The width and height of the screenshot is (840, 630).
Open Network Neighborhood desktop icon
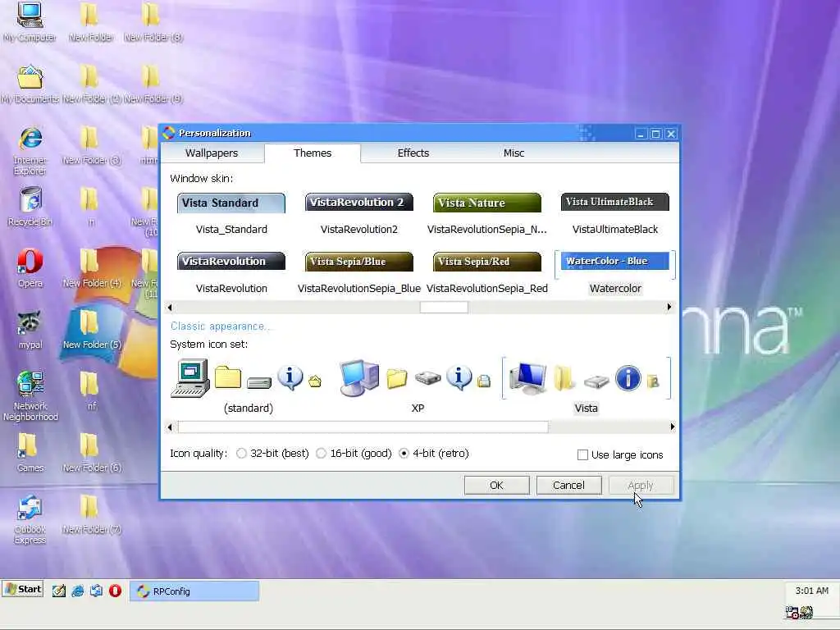click(x=30, y=395)
